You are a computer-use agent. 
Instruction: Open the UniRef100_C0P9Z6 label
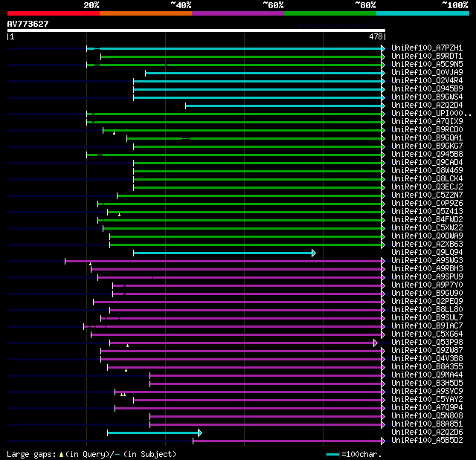(x=427, y=204)
